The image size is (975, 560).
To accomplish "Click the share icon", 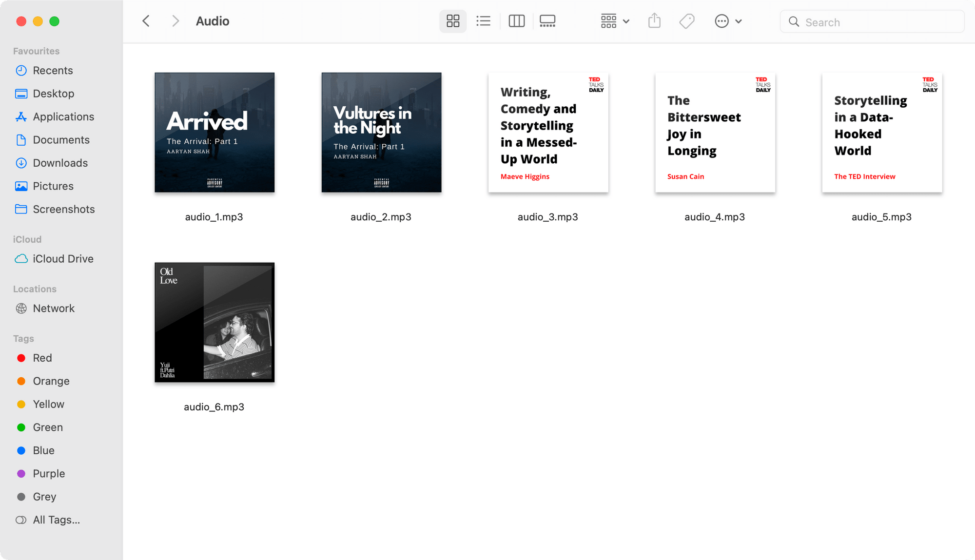I will (654, 21).
